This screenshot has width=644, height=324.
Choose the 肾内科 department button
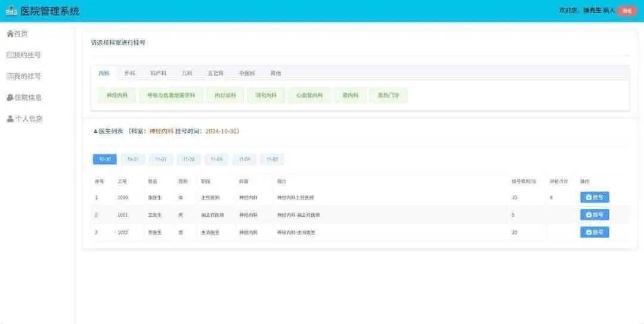click(x=351, y=95)
